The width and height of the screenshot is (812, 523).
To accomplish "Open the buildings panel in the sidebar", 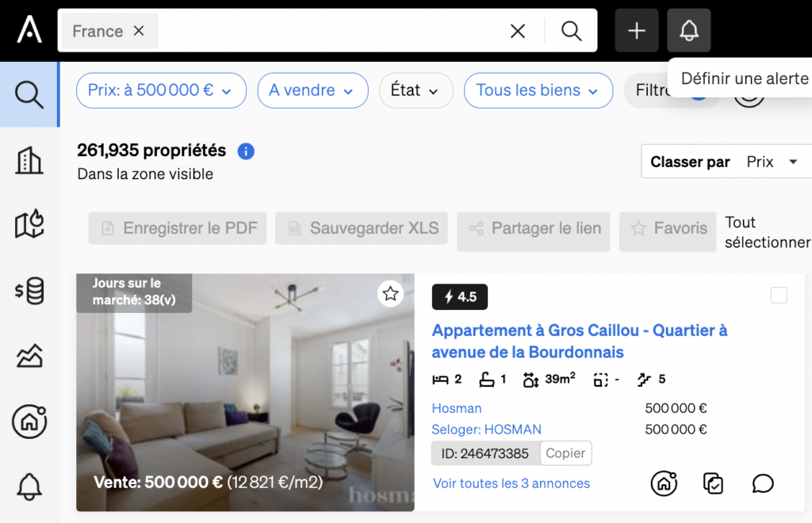I will click(29, 158).
